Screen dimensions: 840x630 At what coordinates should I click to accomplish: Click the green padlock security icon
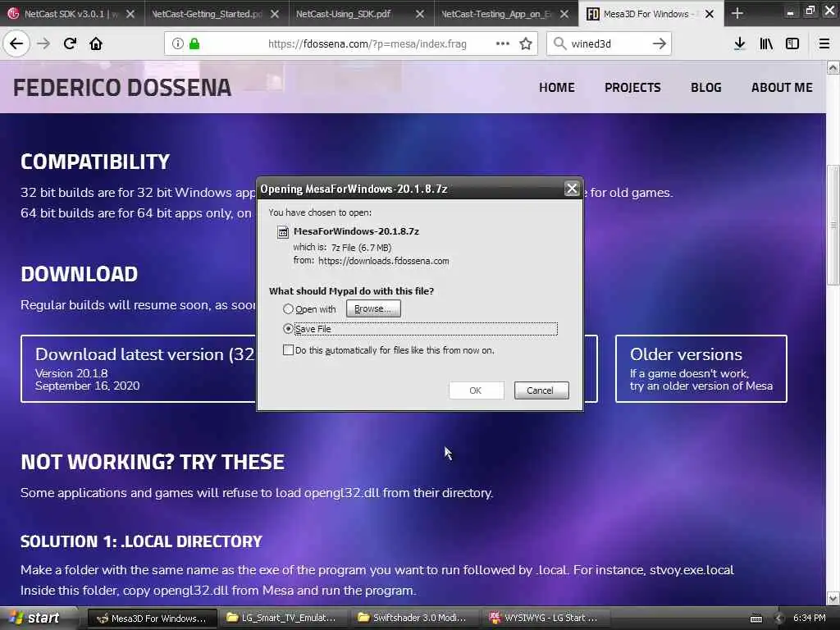click(x=194, y=43)
